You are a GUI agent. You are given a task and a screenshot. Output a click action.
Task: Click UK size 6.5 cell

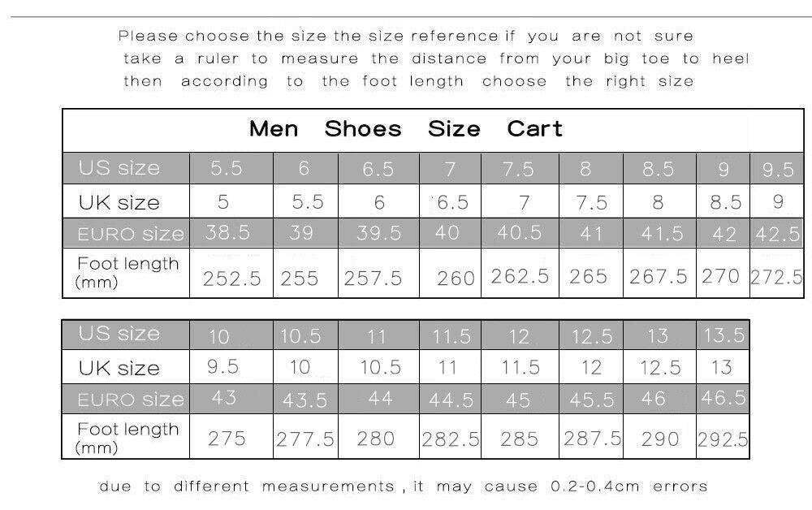pos(450,201)
